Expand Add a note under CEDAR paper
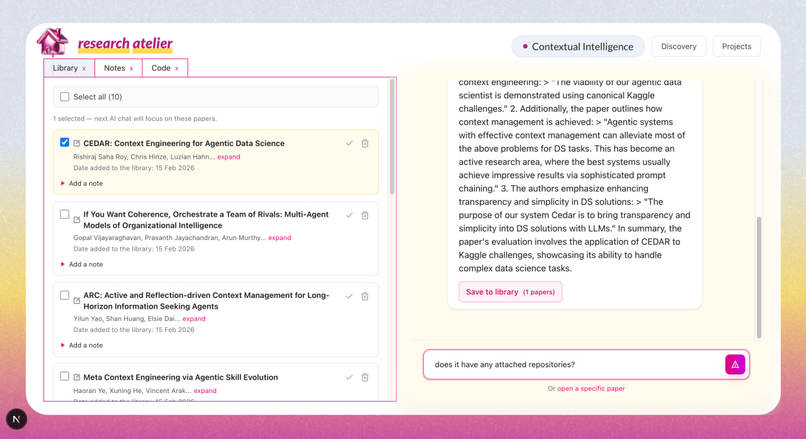Screen dimensions: 806x439 pyautogui.click(x=82, y=184)
